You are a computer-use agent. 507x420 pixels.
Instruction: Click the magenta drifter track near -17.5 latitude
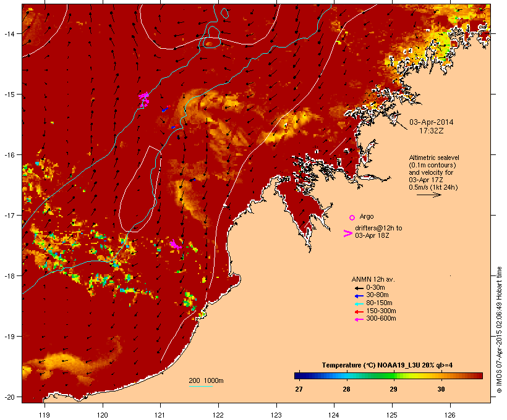pos(175,245)
